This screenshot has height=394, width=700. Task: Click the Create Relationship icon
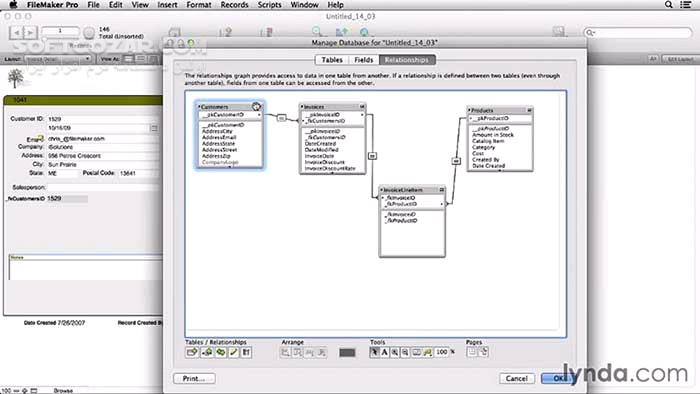(x=207, y=353)
